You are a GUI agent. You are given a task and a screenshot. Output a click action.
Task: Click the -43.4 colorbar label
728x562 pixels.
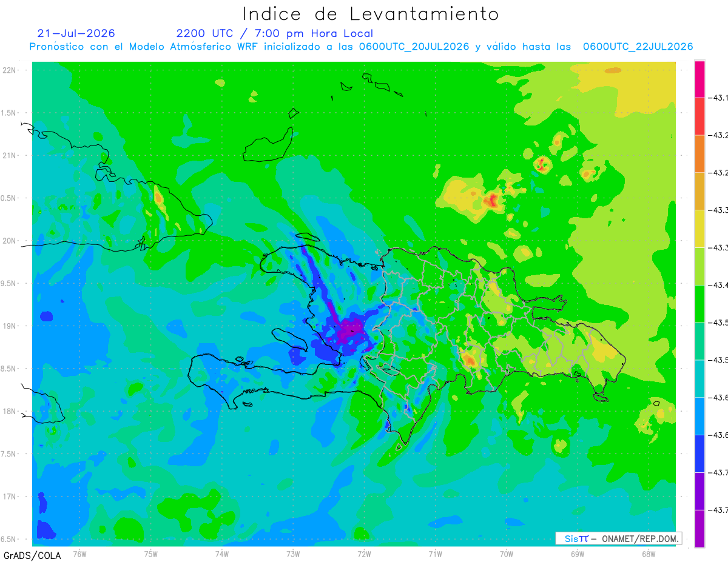(719, 285)
